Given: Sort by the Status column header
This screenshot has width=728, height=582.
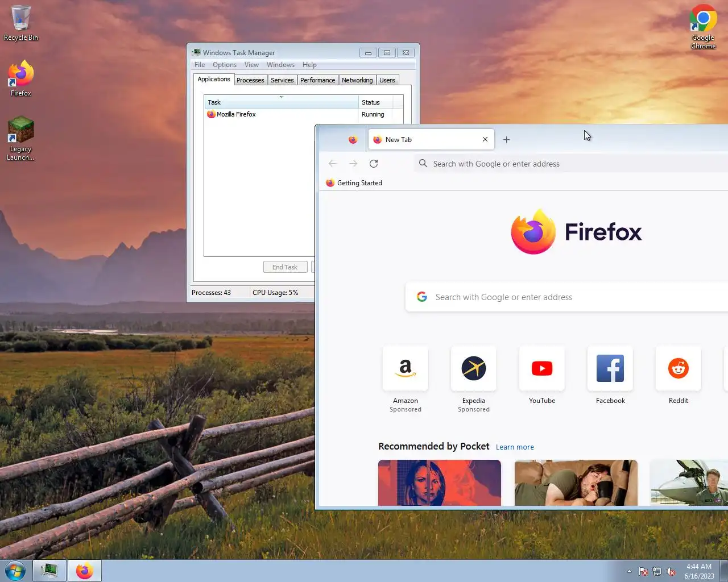Looking at the screenshot, I should point(375,102).
